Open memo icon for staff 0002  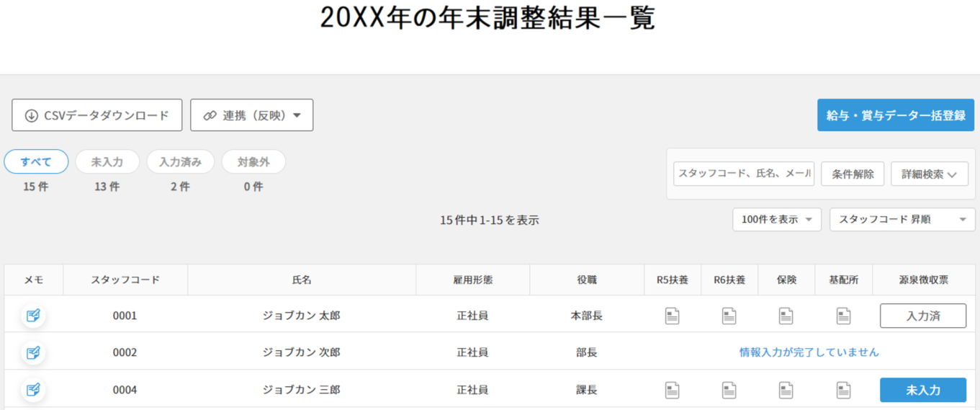click(x=33, y=352)
